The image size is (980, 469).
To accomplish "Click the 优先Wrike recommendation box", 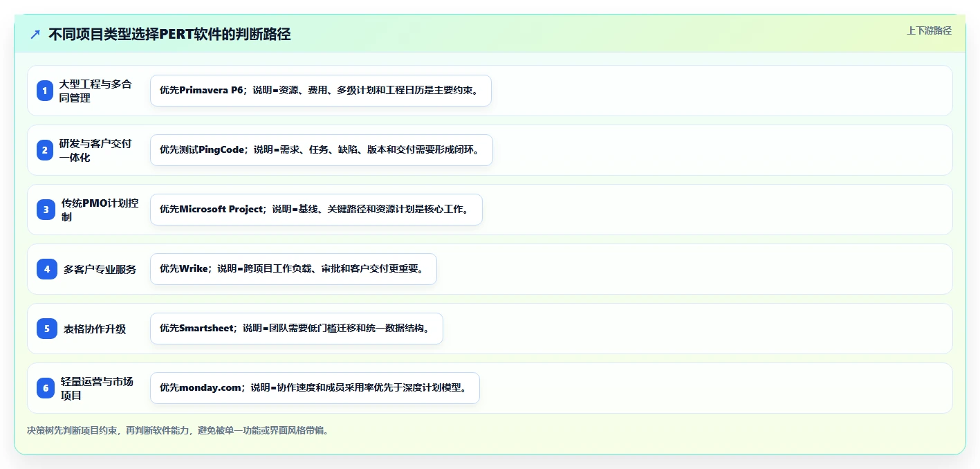I will pyautogui.click(x=293, y=269).
